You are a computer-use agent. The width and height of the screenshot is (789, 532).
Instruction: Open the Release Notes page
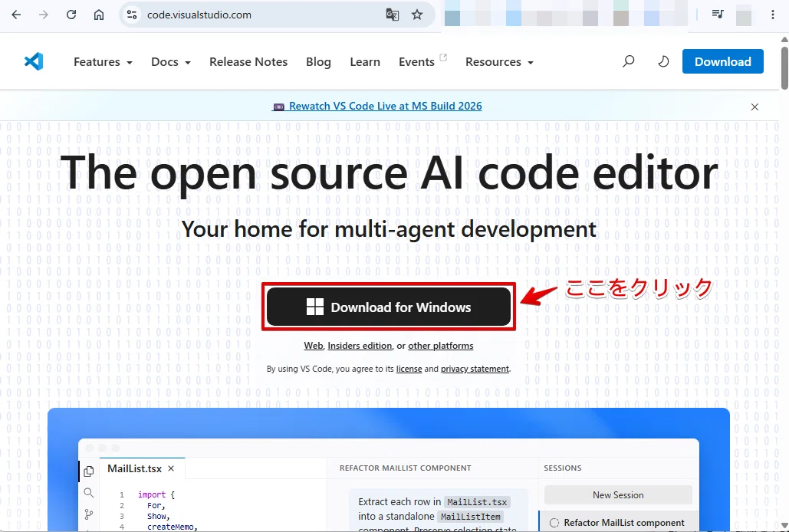(x=248, y=62)
